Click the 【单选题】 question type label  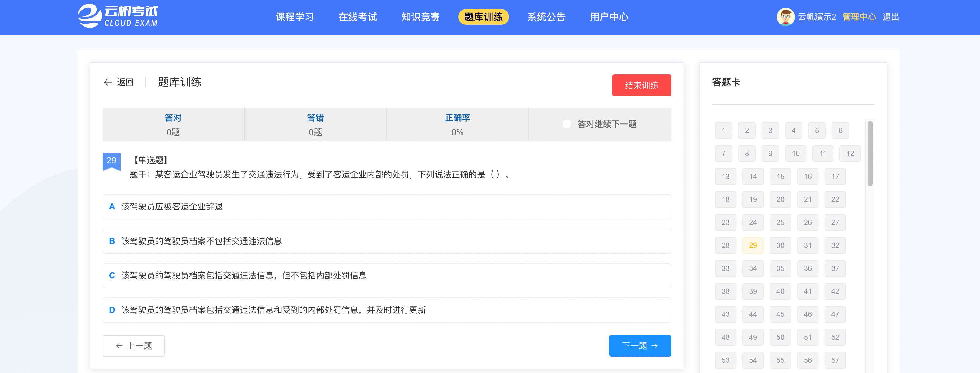[x=151, y=160]
